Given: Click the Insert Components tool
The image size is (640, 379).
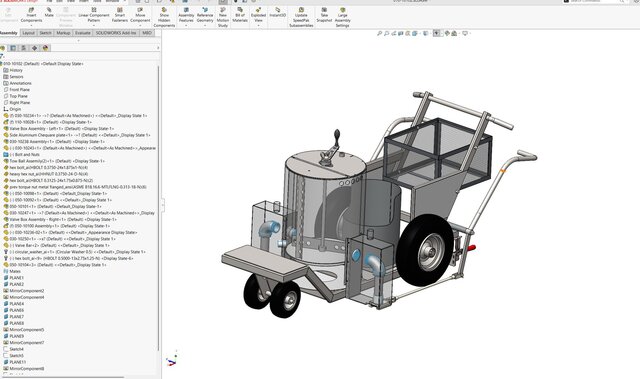Looking at the screenshot, I should (31, 15).
